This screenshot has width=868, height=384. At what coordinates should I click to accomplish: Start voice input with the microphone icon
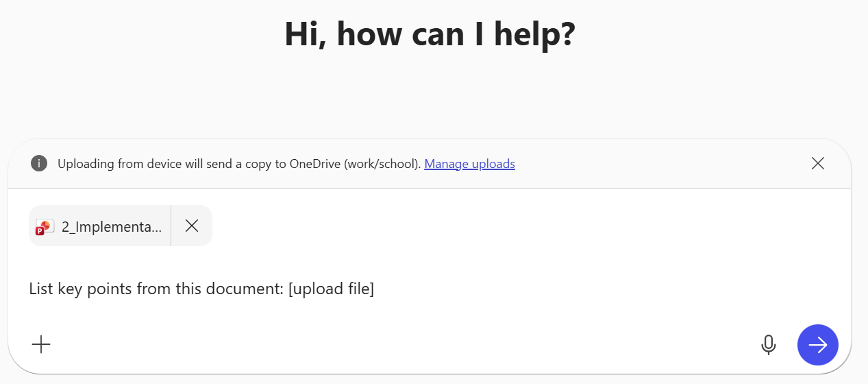[769, 344]
